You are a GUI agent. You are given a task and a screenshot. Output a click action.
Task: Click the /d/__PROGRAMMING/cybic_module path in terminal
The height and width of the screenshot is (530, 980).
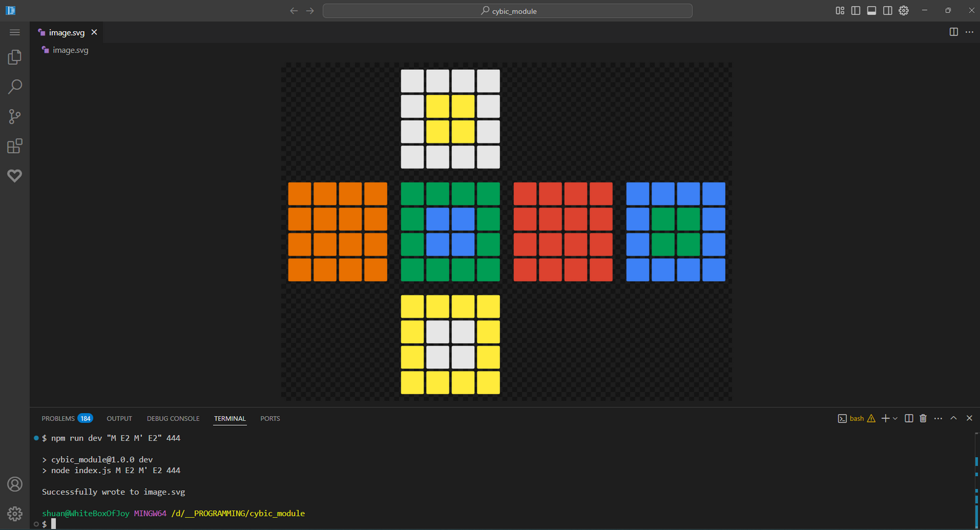(238, 513)
